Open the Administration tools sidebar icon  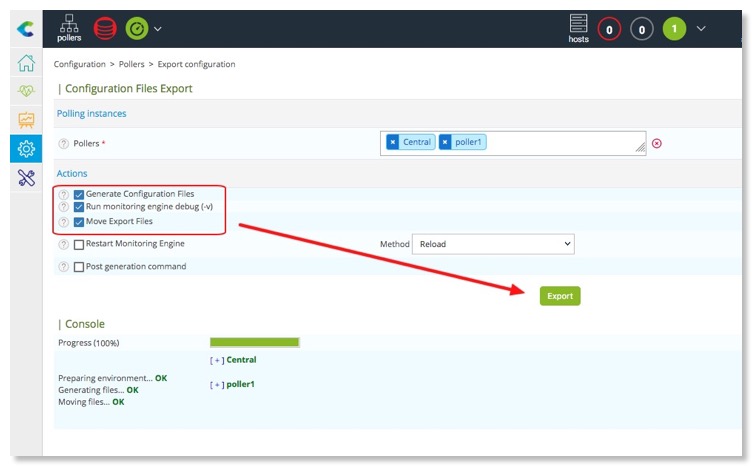point(26,177)
